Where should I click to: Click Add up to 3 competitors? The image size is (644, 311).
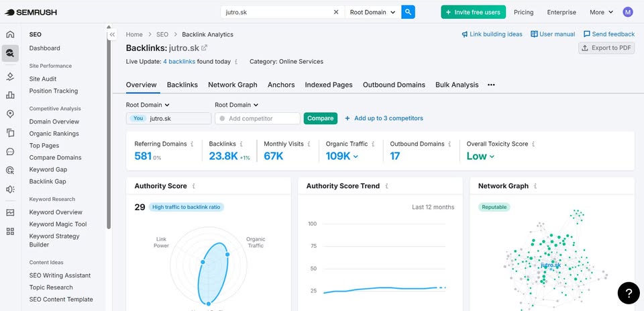pyautogui.click(x=384, y=118)
